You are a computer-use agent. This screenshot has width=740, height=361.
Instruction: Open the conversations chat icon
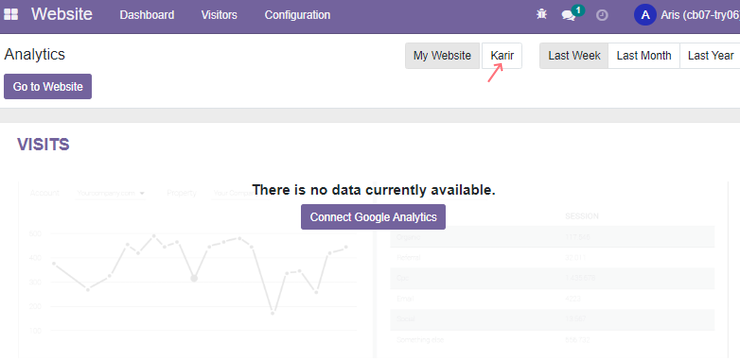[569, 16]
